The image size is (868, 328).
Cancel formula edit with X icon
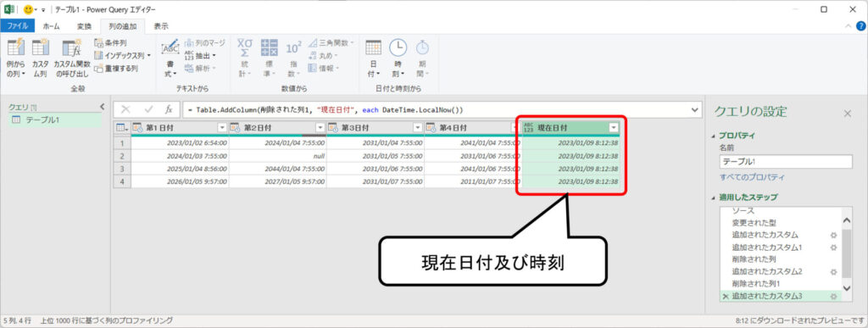pyautogui.click(x=125, y=109)
